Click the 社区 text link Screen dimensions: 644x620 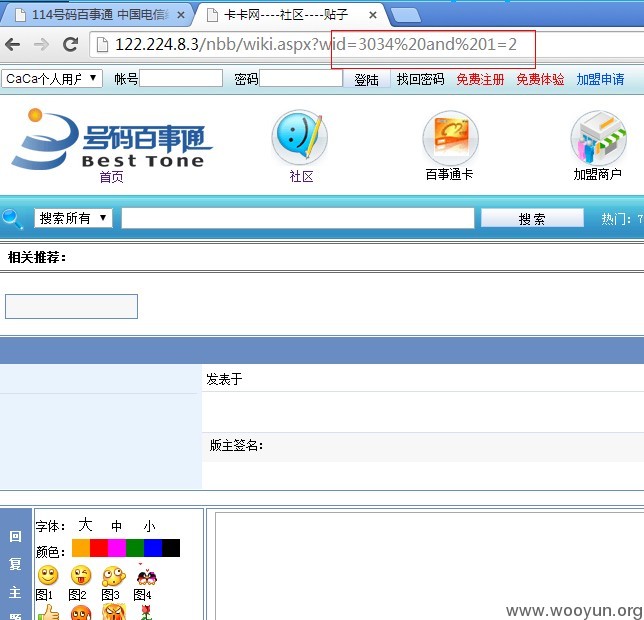pyautogui.click(x=301, y=177)
